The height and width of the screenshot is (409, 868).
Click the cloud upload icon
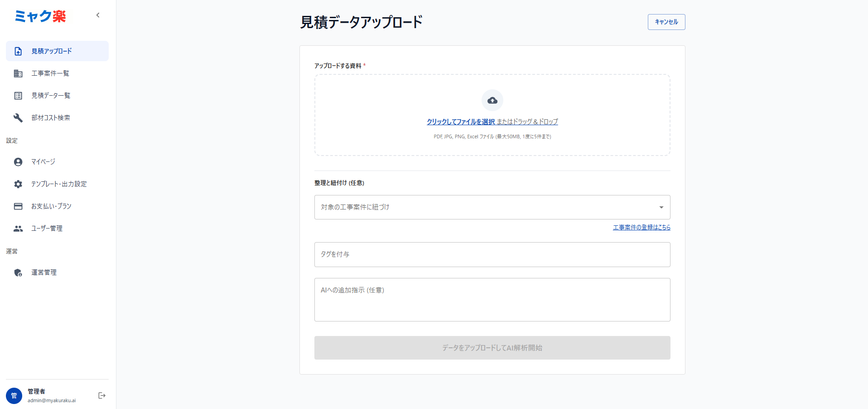click(492, 100)
